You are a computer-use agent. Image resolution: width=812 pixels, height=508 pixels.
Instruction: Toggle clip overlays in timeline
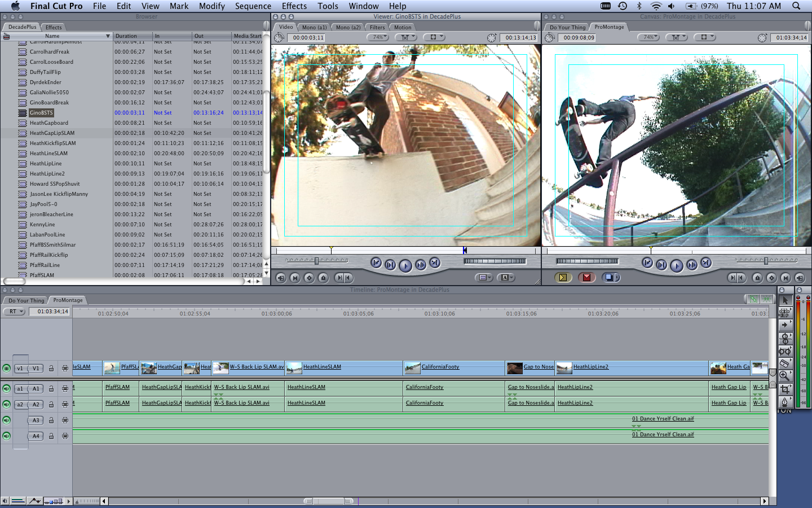coord(34,501)
